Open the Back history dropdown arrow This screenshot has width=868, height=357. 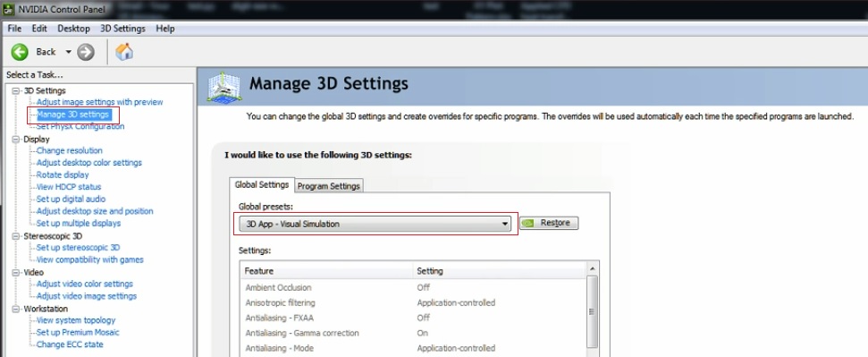69,52
